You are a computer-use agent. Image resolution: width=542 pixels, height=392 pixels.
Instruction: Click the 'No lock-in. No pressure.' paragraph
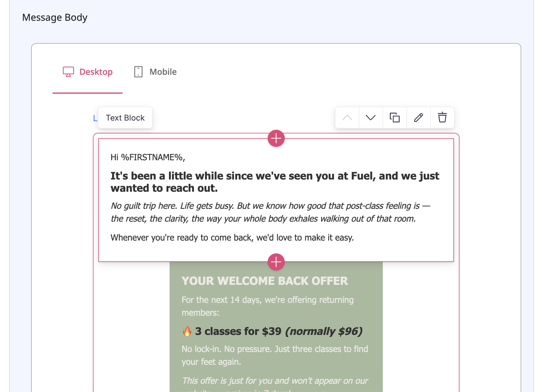275,355
